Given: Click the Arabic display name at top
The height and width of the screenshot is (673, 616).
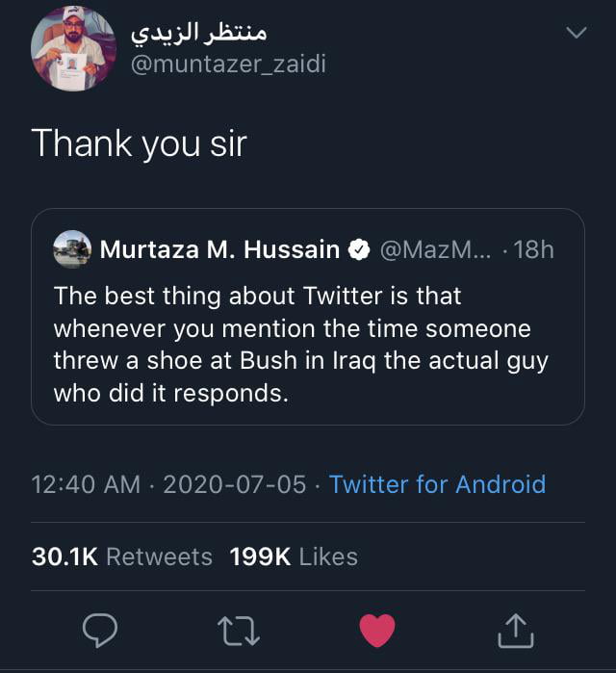Looking at the screenshot, I should point(198,31).
